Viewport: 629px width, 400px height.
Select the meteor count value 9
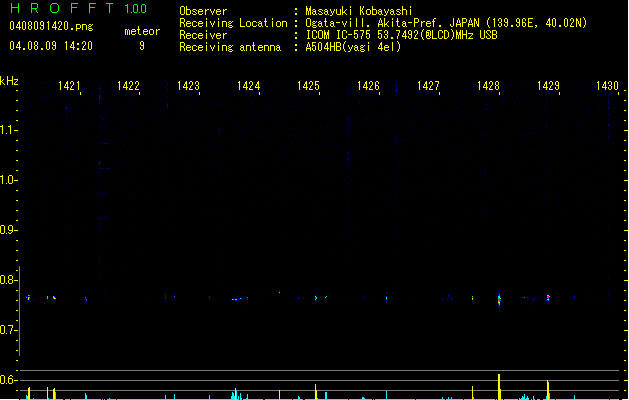142,46
